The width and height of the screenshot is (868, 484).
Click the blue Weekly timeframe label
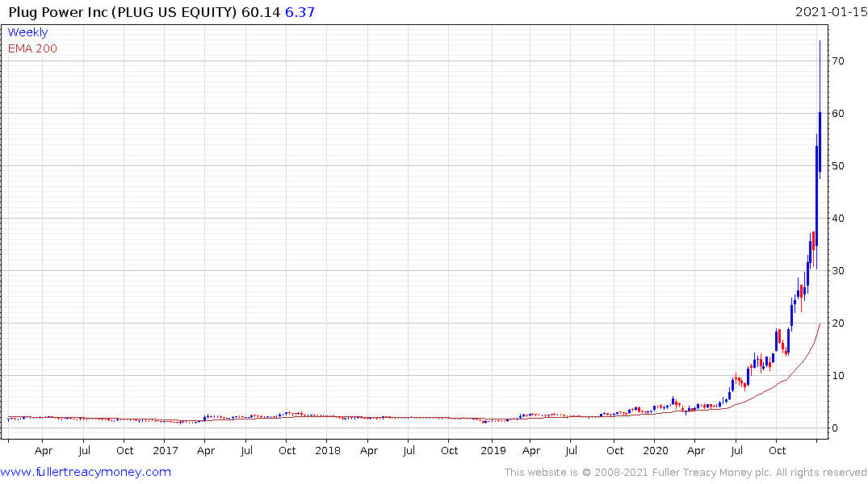pyautogui.click(x=27, y=32)
